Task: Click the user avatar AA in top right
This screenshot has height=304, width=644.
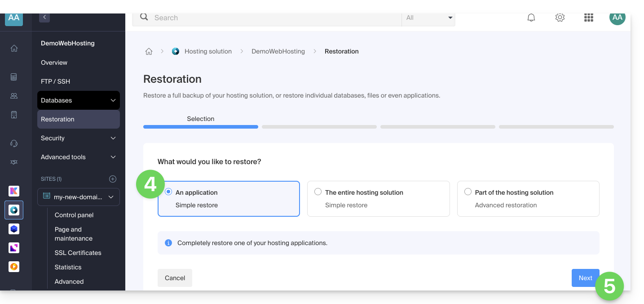Action: point(617,18)
